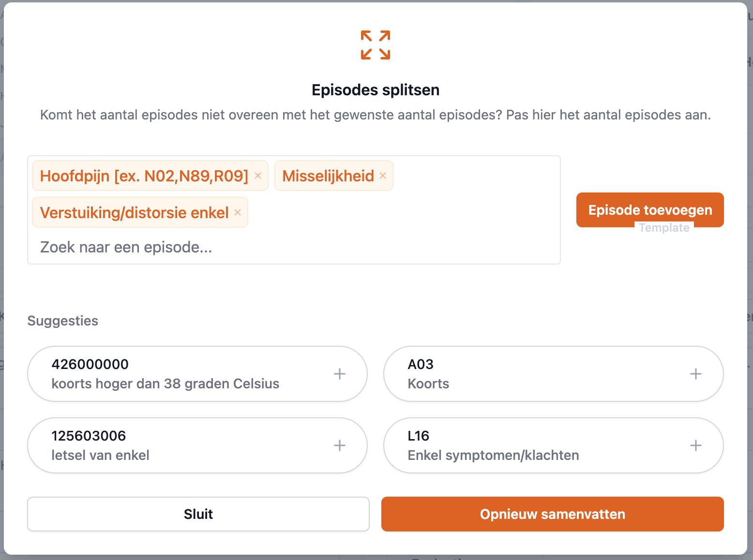Image resolution: width=753 pixels, height=560 pixels.
Task: Choose the 'letsel van enkel' suggestion text
Action: (100, 456)
